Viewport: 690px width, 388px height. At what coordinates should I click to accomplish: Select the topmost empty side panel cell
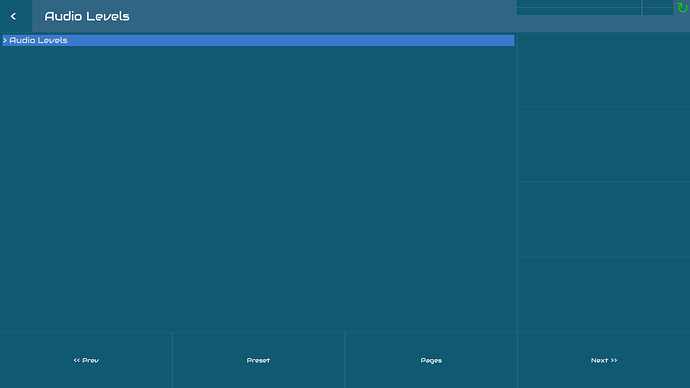604,69
